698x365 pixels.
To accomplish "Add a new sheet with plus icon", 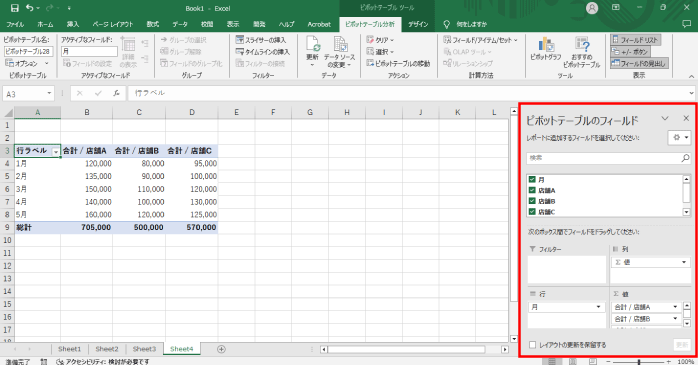I will 221,349.
